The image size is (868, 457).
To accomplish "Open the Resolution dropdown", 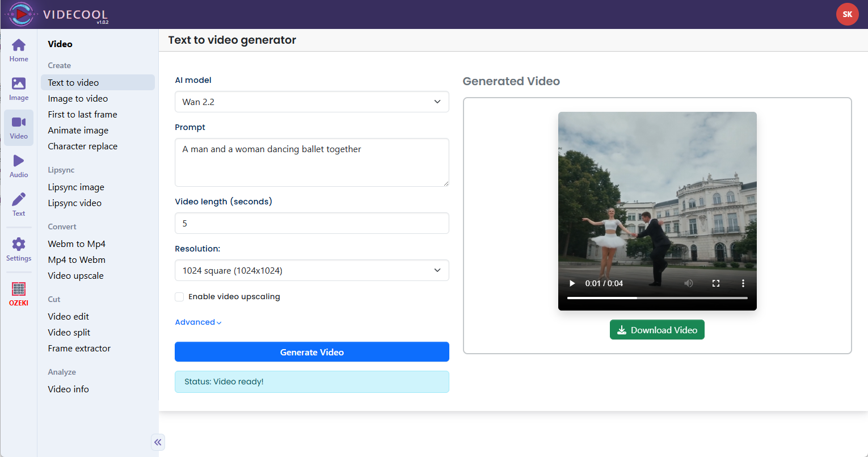I will pos(311,271).
